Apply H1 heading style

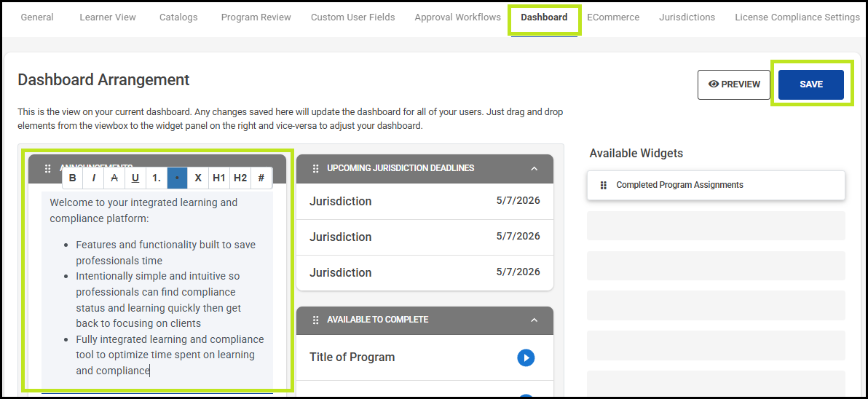[x=219, y=178]
